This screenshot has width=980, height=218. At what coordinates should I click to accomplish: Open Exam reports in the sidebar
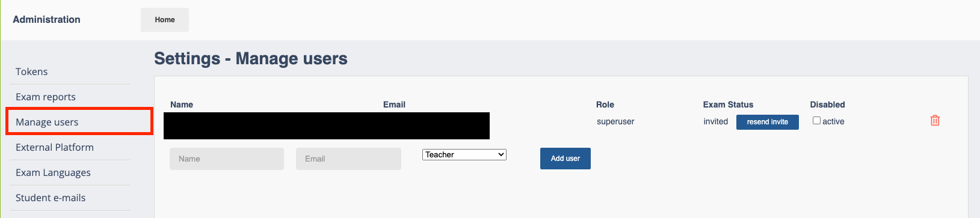point(46,97)
